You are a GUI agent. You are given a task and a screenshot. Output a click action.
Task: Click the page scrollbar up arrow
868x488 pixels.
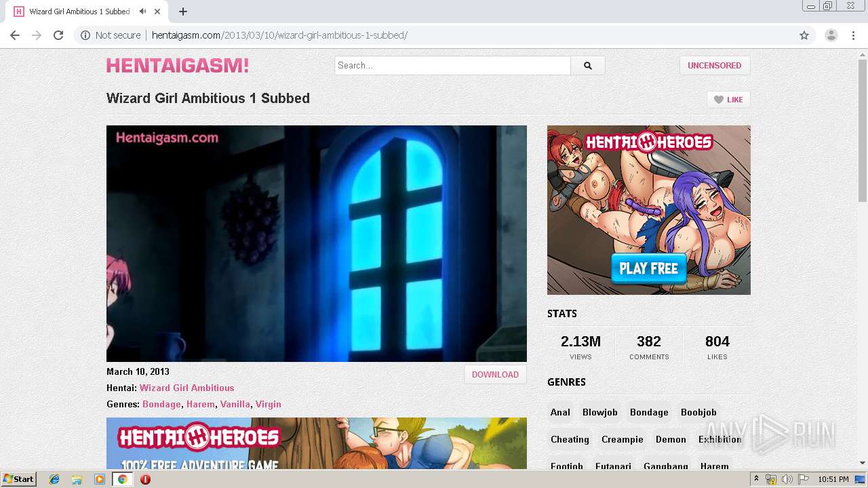click(862, 54)
